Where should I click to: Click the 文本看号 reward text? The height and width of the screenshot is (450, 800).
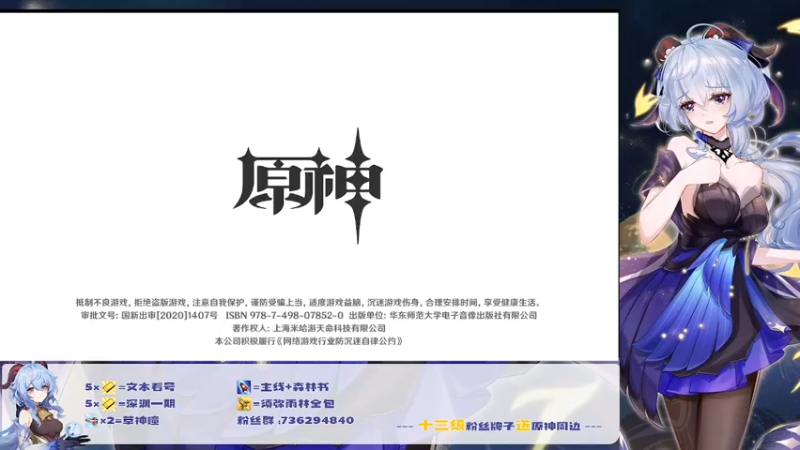point(151,387)
